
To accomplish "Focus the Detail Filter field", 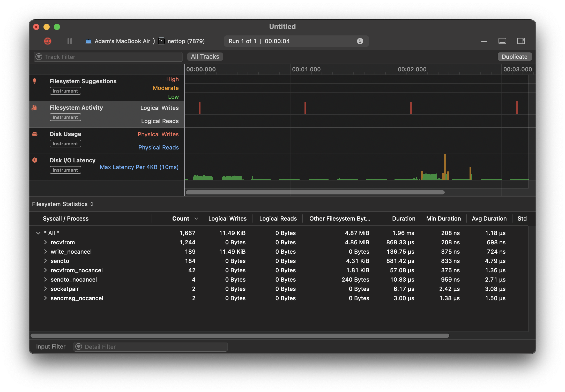I will [x=151, y=347].
